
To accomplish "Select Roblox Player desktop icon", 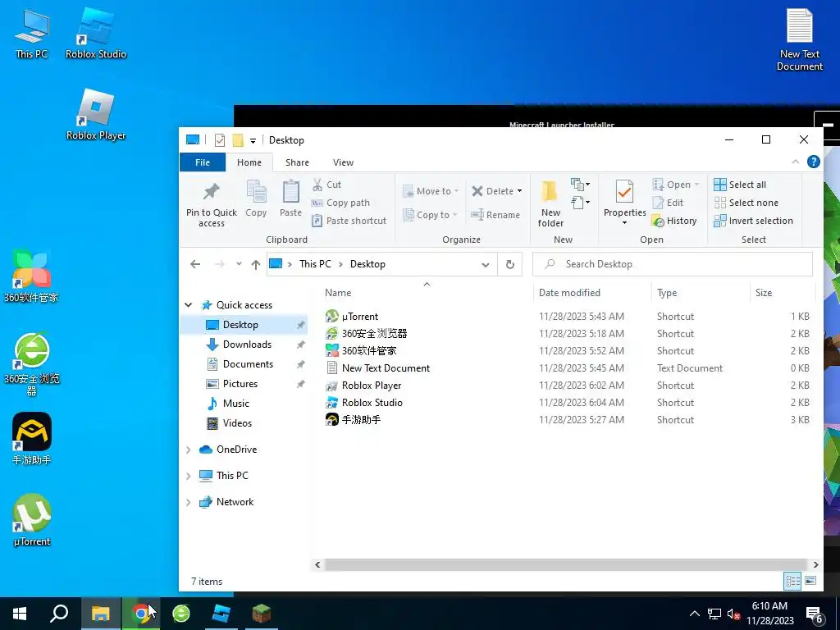I will [96, 115].
